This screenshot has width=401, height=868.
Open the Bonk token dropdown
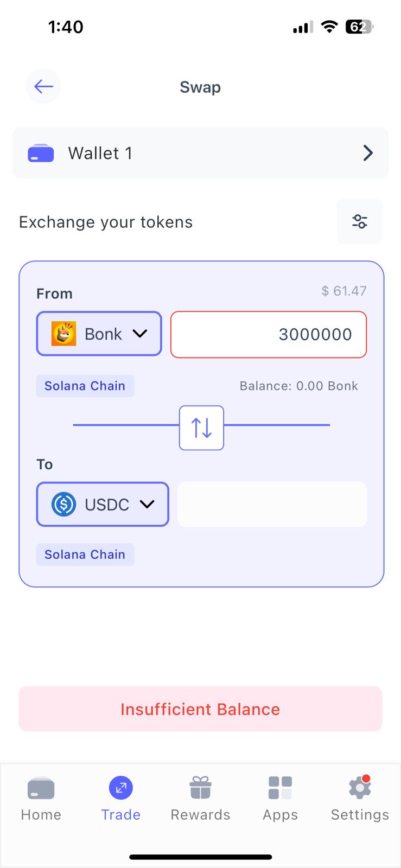tap(140, 334)
